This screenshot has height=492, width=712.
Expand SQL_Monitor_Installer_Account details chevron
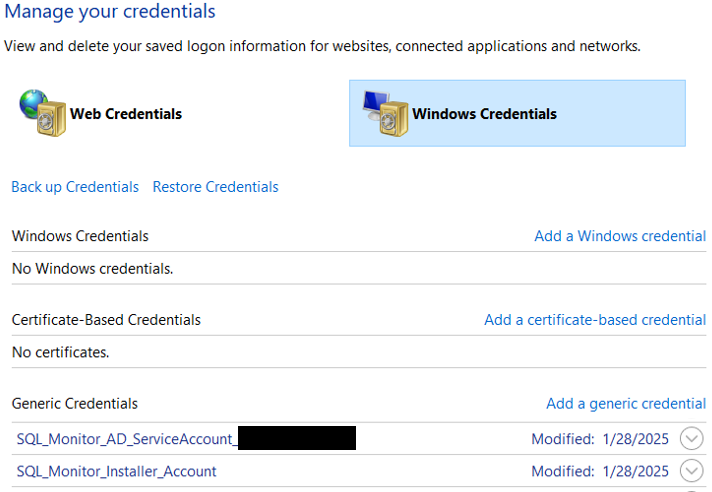click(692, 471)
